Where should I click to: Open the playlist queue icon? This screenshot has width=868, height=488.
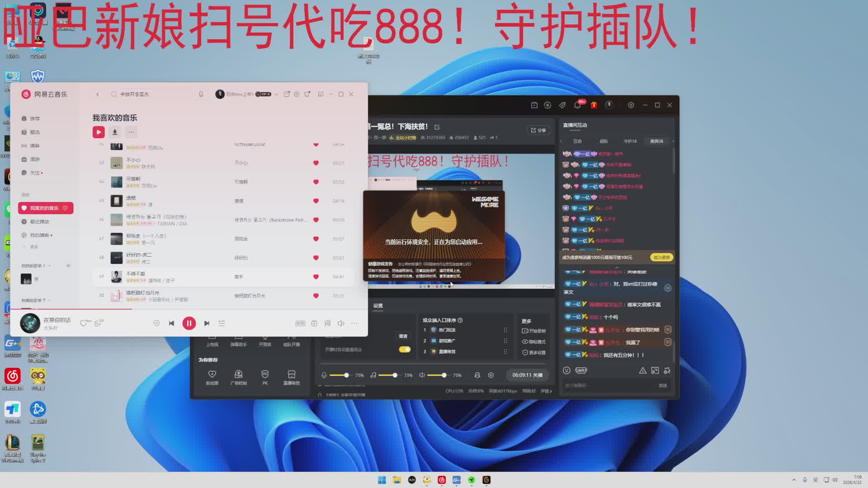(x=222, y=323)
